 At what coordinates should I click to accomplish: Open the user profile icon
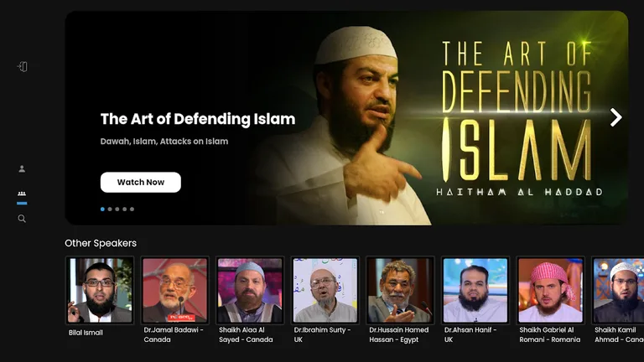pyautogui.click(x=22, y=168)
